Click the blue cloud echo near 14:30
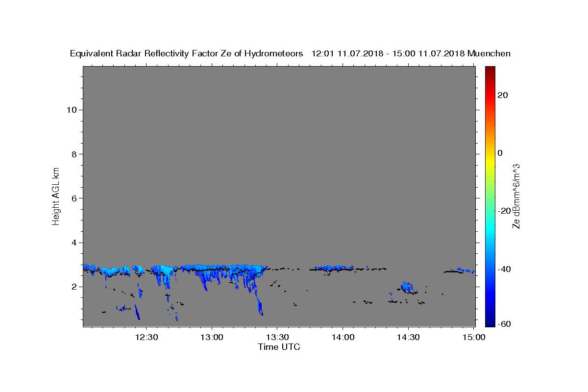This screenshot has height=392, width=588. [407, 286]
